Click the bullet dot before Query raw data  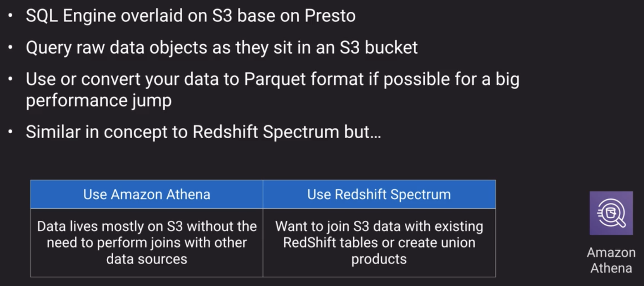[x=10, y=48]
